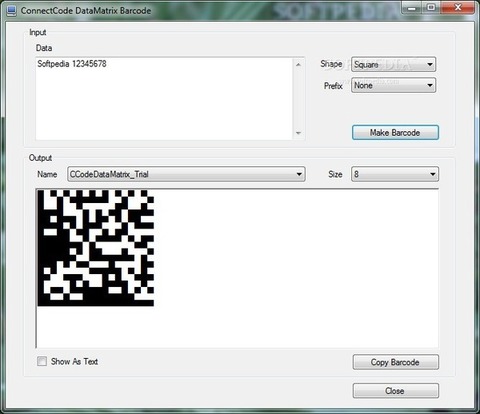
Task: Click the Make Barcode button
Action: coord(395,133)
